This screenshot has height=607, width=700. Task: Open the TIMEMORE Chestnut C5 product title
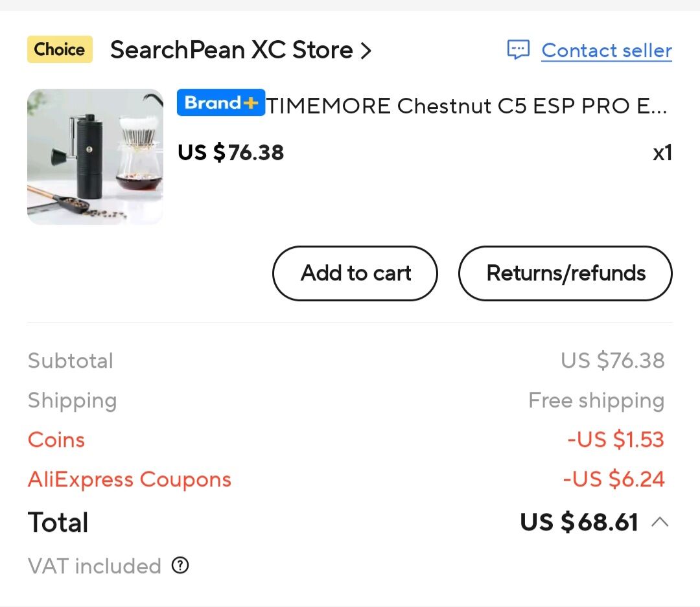[467, 106]
